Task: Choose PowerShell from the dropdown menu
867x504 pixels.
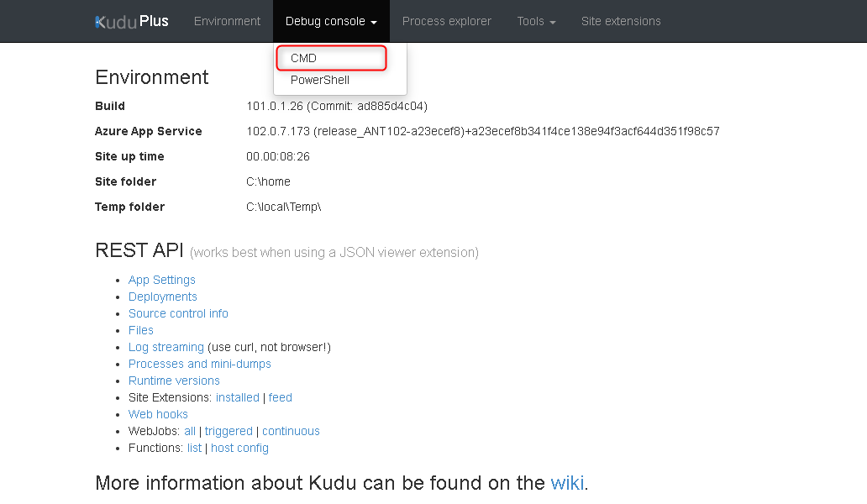Action: coord(319,80)
